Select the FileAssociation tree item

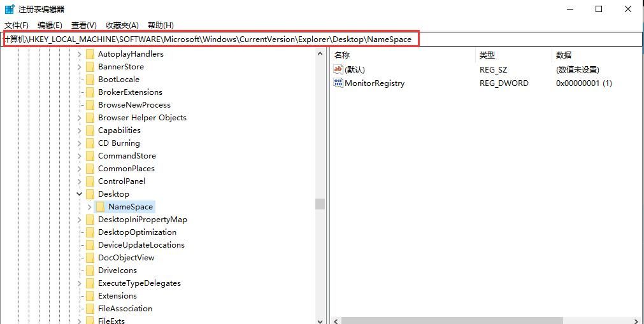click(x=125, y=309)
